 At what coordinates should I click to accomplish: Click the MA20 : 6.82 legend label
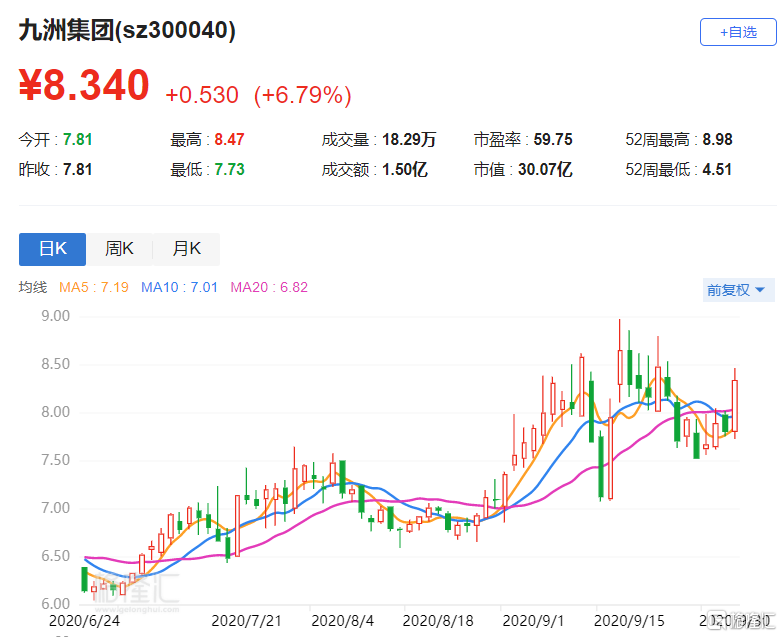pos(269,287)
